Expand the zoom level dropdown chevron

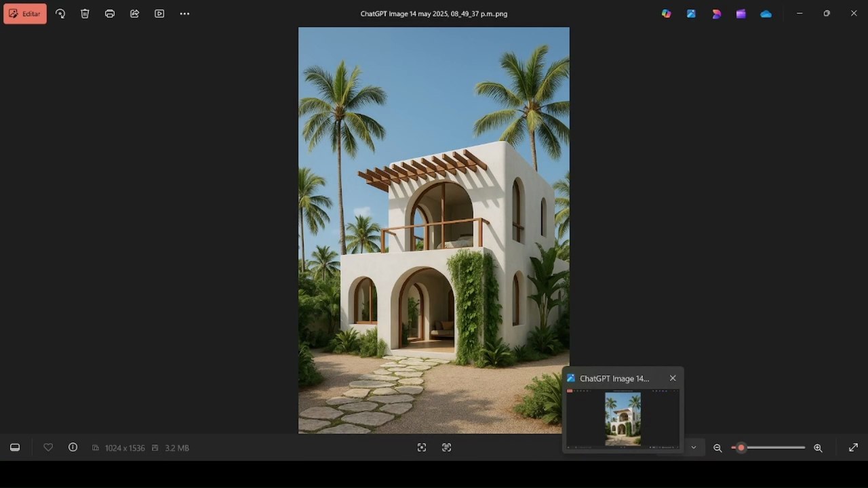[693, 447]
